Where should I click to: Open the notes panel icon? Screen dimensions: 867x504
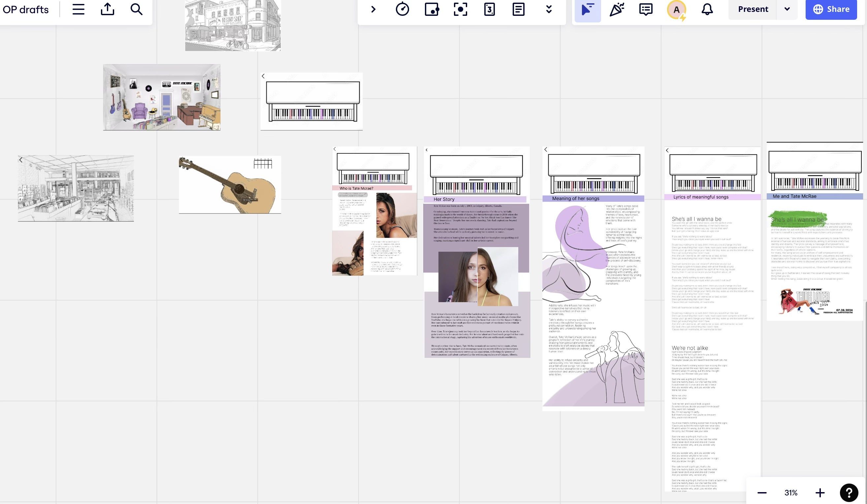pyautogui.click(x=519, y=9)
